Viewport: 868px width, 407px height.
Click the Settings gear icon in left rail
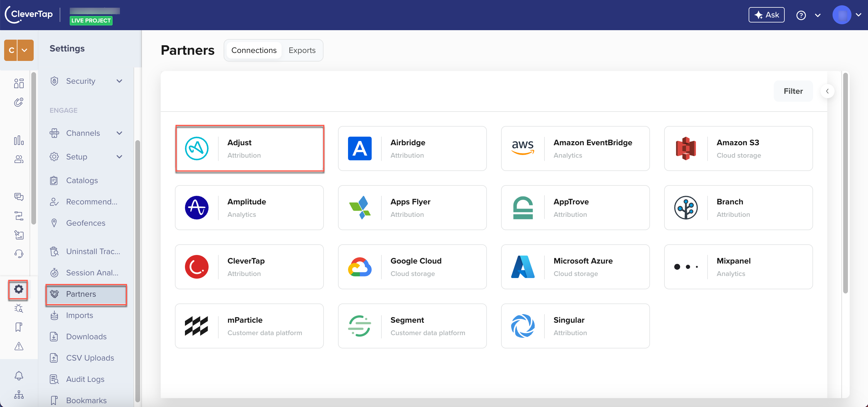click(19, 289)
